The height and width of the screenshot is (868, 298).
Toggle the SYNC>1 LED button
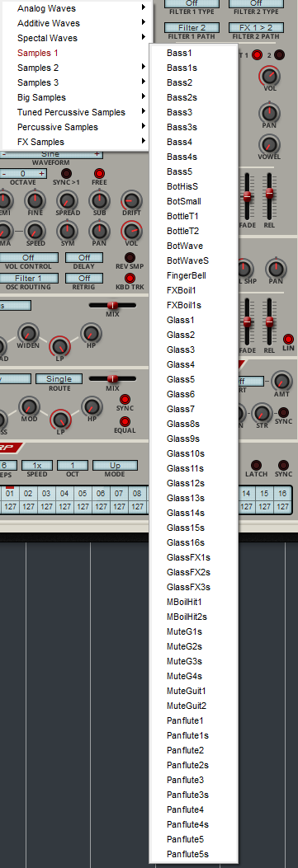[67, 173]
